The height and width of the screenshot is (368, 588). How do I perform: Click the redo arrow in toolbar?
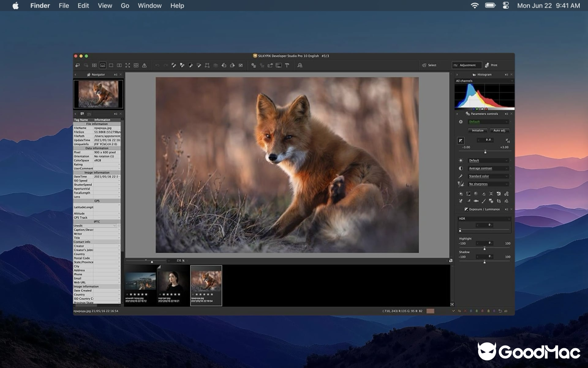pyautogui.click(x=165, y=65)
